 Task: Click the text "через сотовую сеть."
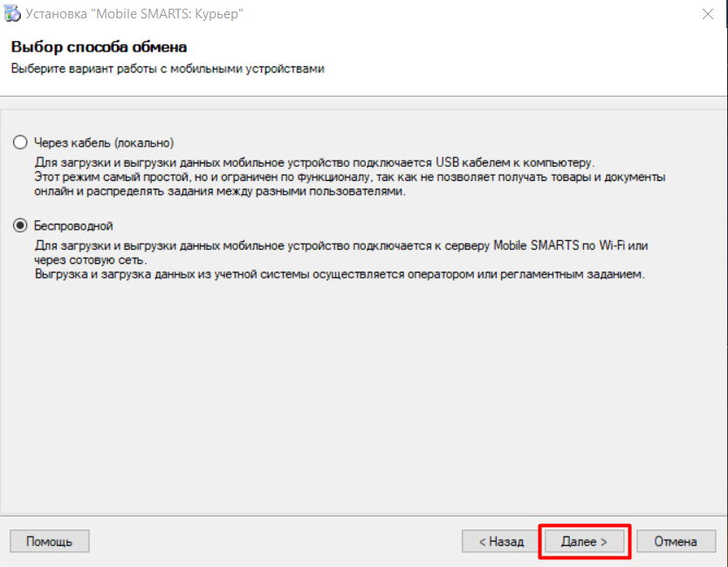click(x=91, y=259)
